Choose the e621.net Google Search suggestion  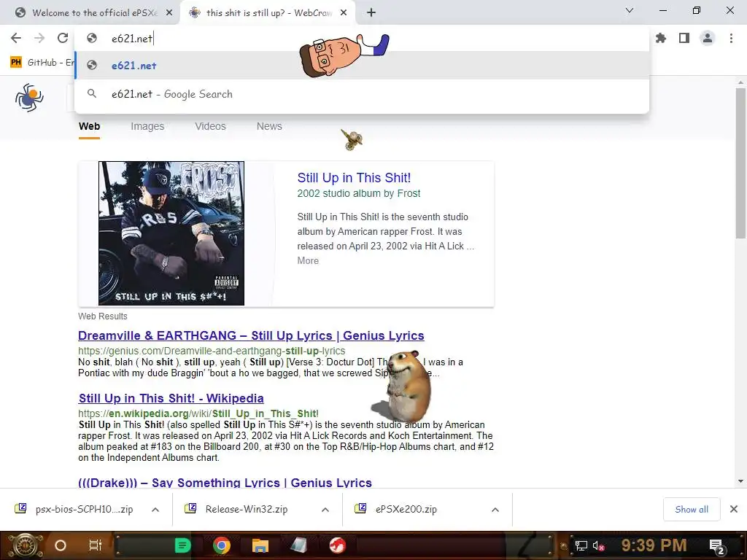pos(362,94)
